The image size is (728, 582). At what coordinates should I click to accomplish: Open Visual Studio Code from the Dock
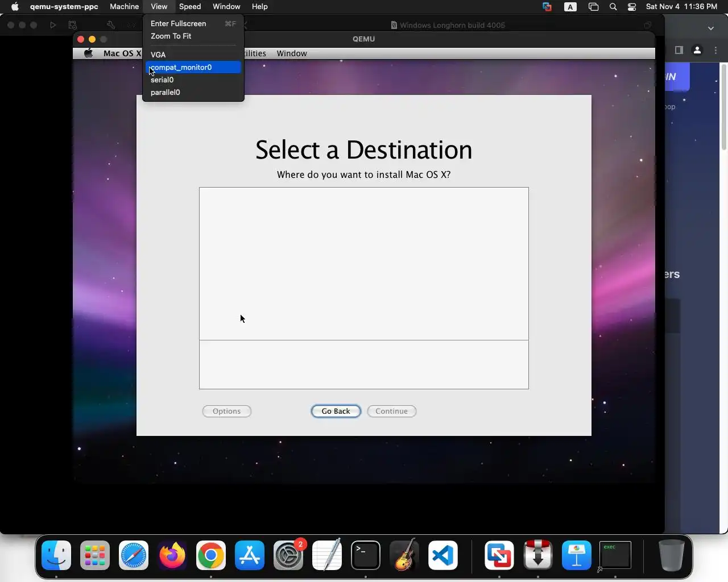443,555
